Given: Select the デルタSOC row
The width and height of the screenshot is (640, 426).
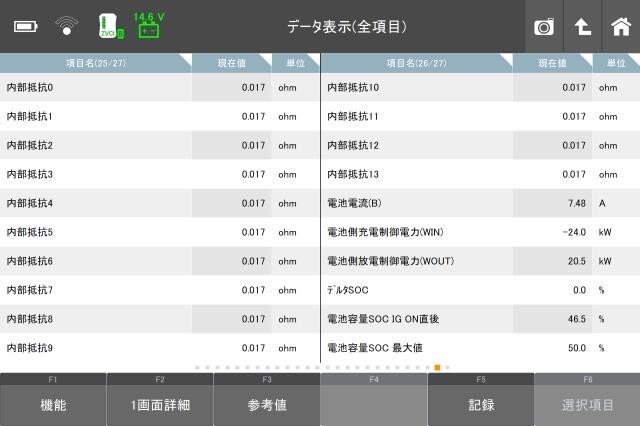Looking at the screenshot, I should tap(480, 290).
